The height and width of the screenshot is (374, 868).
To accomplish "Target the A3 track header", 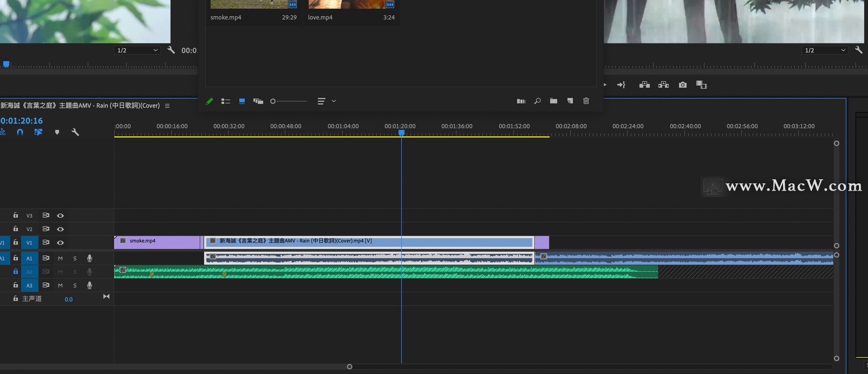I will (x=29, y=285).
